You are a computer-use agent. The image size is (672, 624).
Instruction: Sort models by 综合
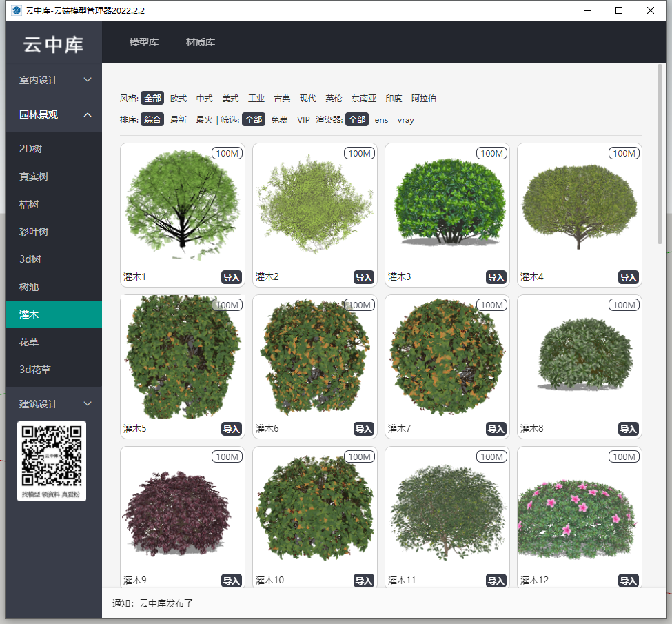[152, 120]
